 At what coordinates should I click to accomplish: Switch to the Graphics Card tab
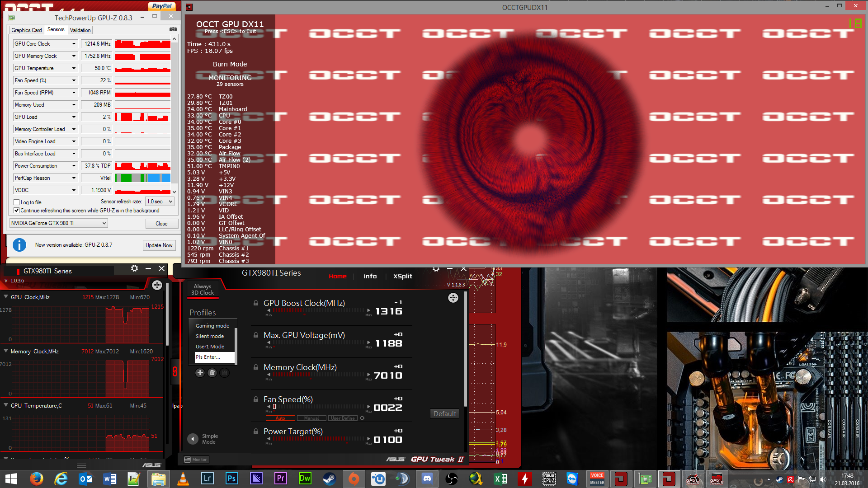[26, 30]
